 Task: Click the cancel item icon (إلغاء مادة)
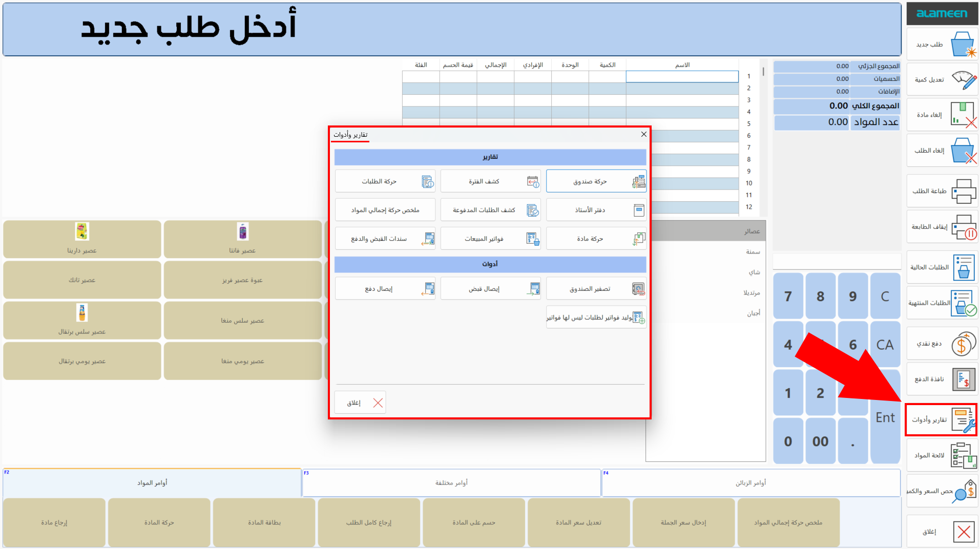point(942,115)
